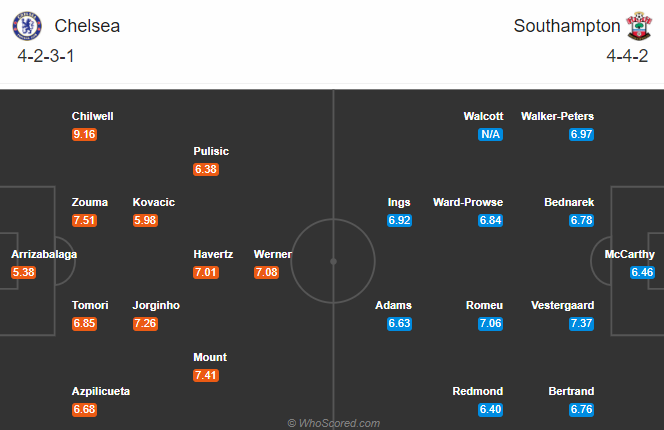Select Vestergaard's 7.37 rating badge
The height and width of the screenshot is (430, 664).
point(581,323)
